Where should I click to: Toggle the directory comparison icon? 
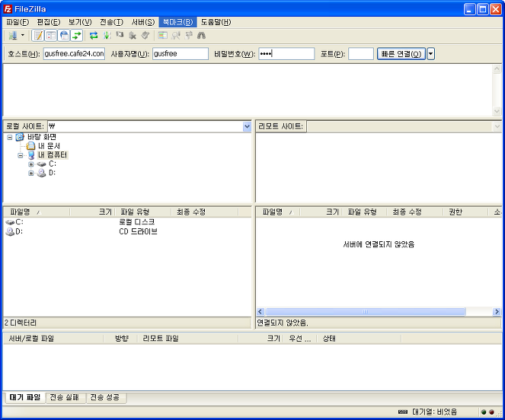tap(176, 36)
